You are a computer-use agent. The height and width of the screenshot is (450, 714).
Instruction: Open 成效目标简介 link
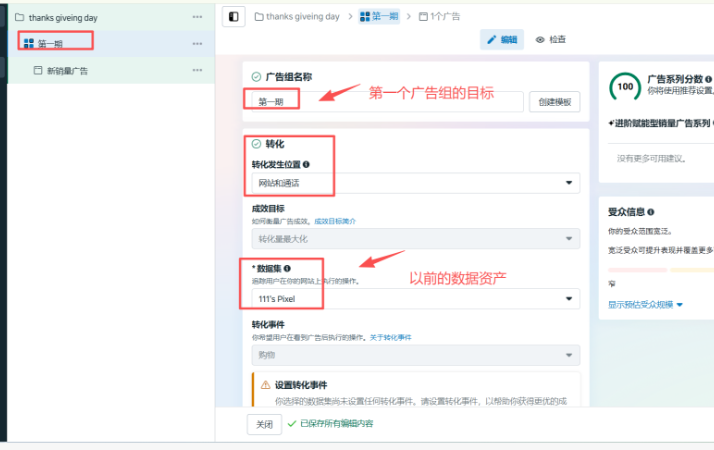coord(335,221)
